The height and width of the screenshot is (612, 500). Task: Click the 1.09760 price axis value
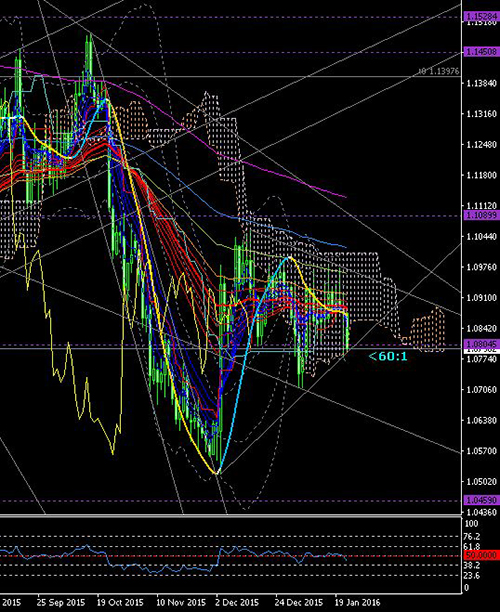coord(482,267)
